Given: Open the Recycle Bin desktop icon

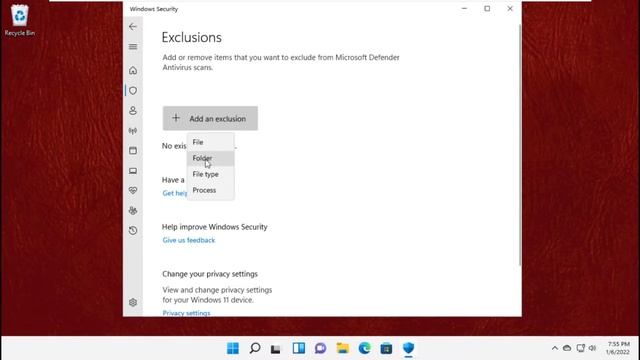Looking at the screenshot, I should click(20, 20).
